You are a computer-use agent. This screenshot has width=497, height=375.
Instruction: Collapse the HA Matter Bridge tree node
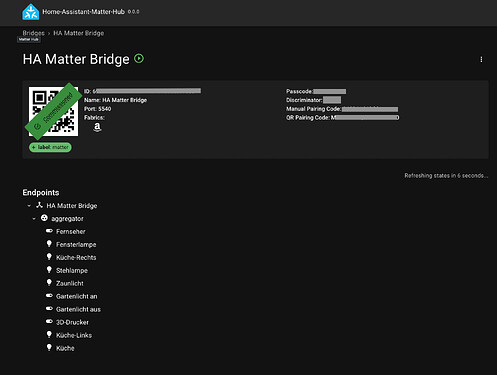(x=29, y=206)
